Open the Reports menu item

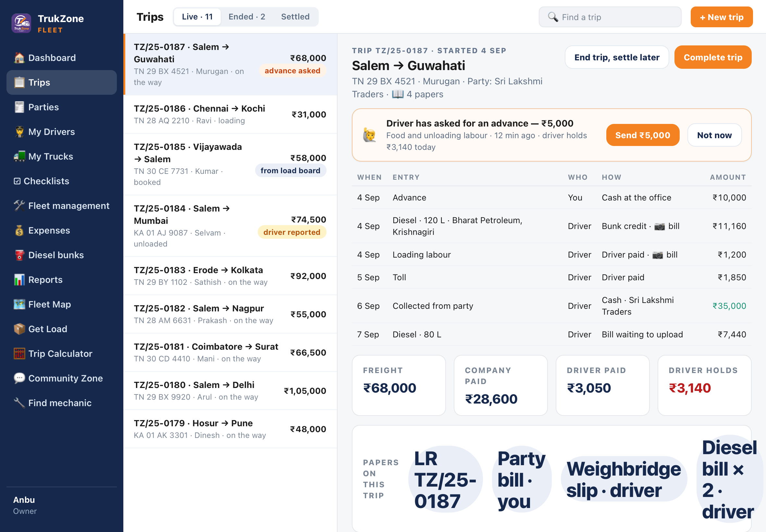(x=62, y=280)
